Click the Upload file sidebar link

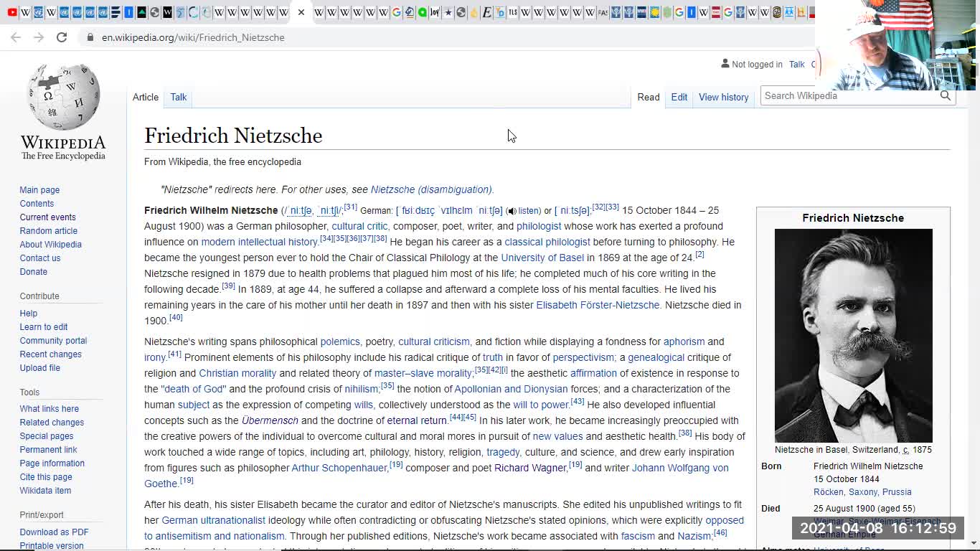(x=40, y=368)
